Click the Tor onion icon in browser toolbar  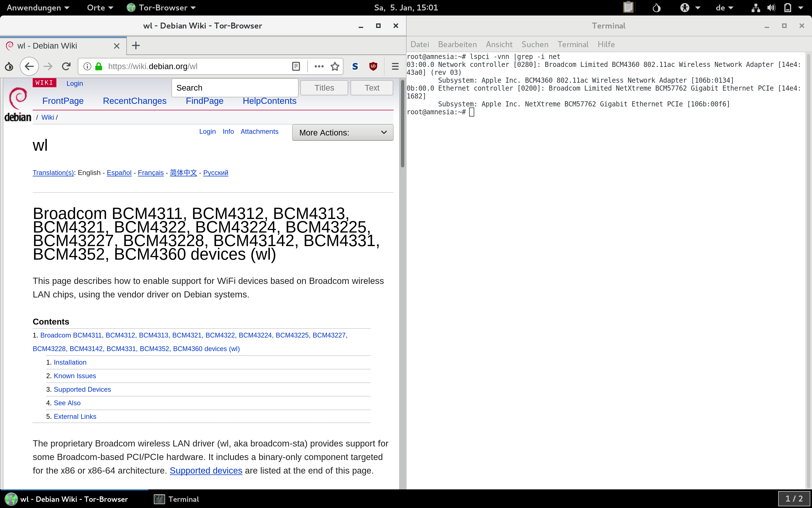point(9,67)
